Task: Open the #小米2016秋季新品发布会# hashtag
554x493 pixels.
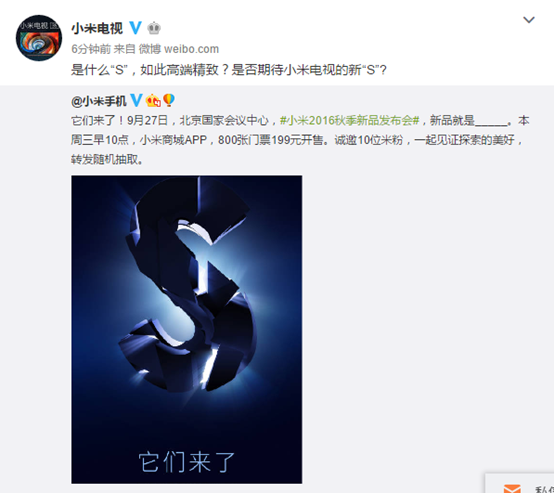Action: [349, 121]
